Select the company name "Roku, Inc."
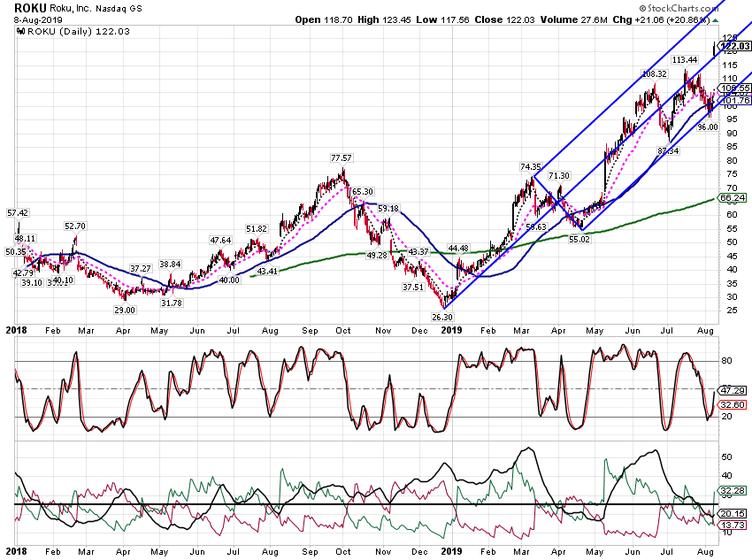This screenshot has width=752, height=560. 72,8
